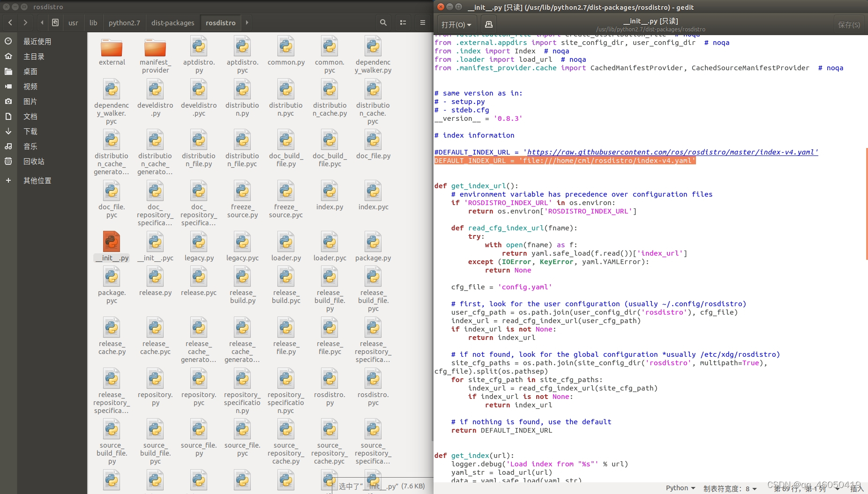Viewport: 868px width, 494px height.
Task: Close the gedit window
Action: point(440,7)
